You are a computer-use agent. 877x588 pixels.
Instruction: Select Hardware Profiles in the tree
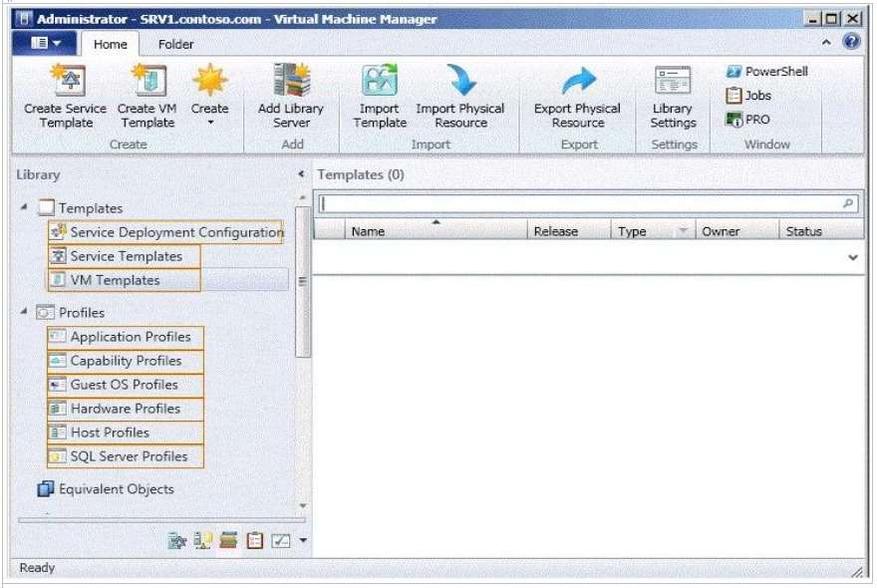(x=126, y=409)
